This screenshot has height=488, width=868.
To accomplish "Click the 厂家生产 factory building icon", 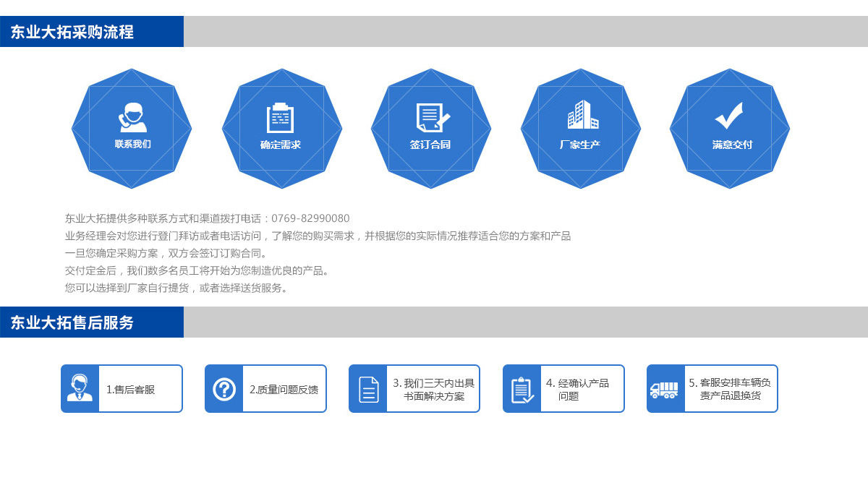I will tap(582, 115).
